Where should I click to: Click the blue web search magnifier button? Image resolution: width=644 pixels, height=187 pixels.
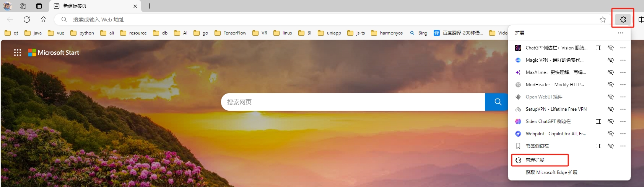point(496,102)
